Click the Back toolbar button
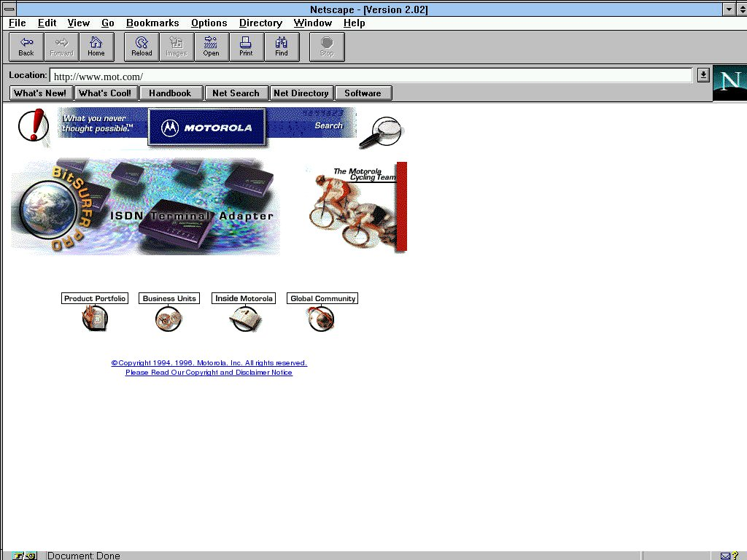747x560 pixels. point(26,47)
